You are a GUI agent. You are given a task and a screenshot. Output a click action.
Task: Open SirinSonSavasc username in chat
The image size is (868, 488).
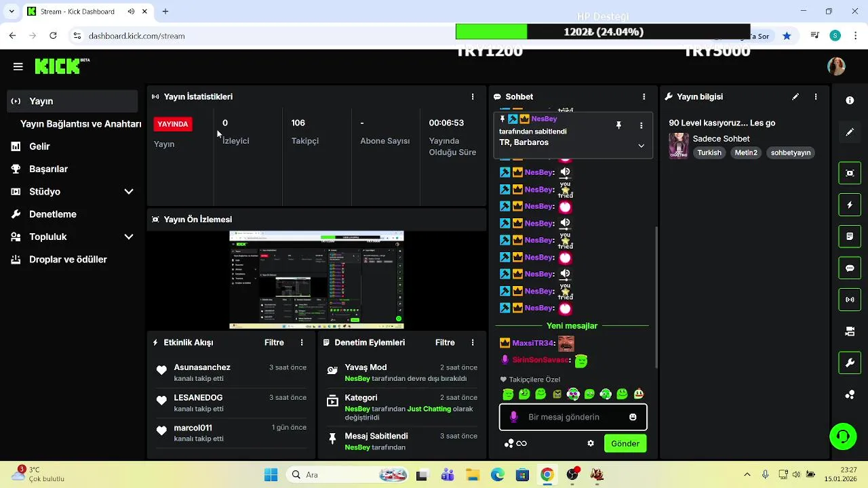(x=540, y=360)
